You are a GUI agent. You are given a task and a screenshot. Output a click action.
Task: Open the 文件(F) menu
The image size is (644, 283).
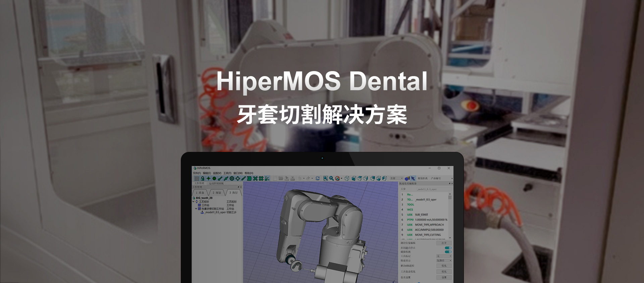pos(197,173)
